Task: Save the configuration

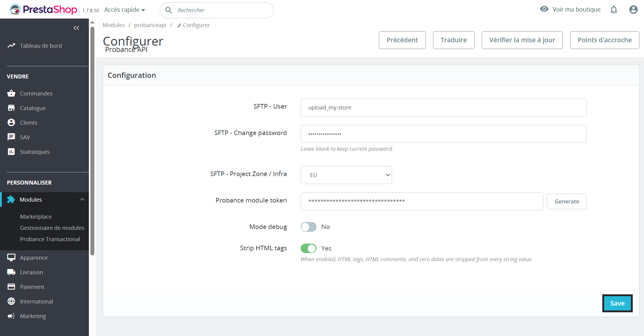Action: click(617, 303)
